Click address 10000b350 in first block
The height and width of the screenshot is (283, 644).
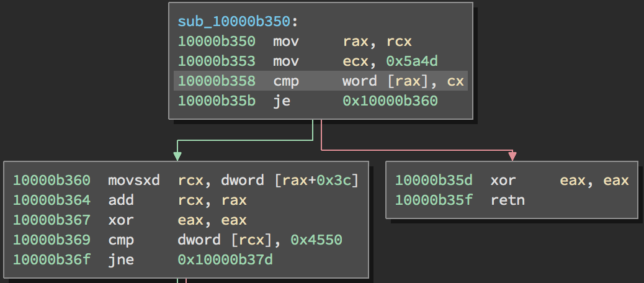[x=216, y=42]
